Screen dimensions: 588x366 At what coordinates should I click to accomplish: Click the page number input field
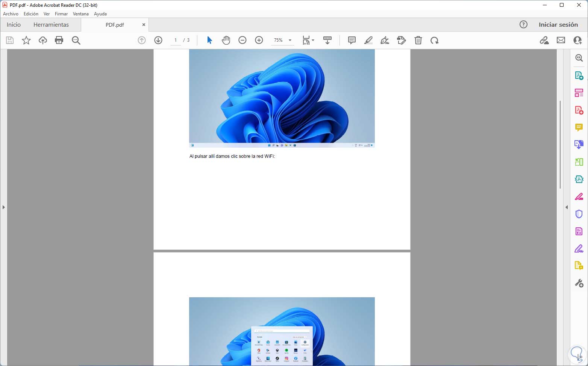pyautogui.click(x=175, y=40)
